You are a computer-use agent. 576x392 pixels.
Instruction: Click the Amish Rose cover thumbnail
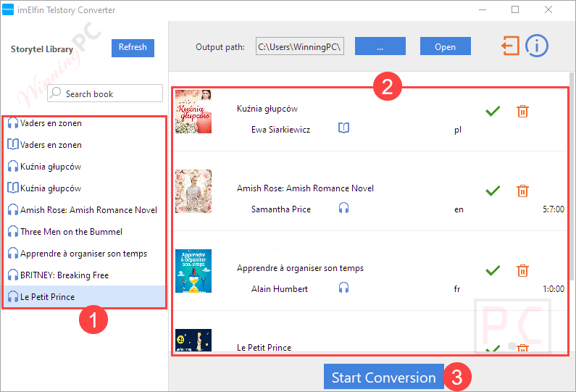coord(193,191)
